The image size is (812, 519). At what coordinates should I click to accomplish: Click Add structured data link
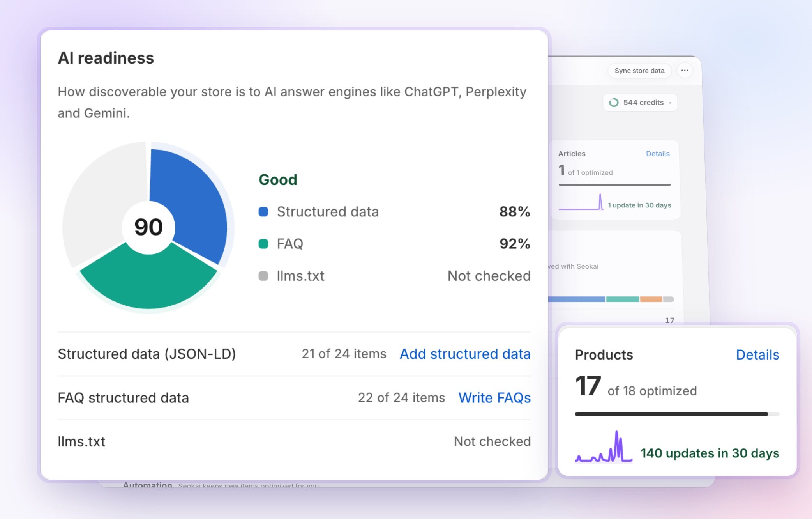coord(465,354)
